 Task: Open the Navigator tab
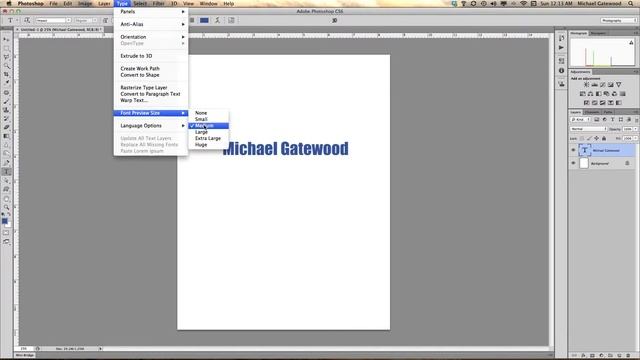(598, 33)
